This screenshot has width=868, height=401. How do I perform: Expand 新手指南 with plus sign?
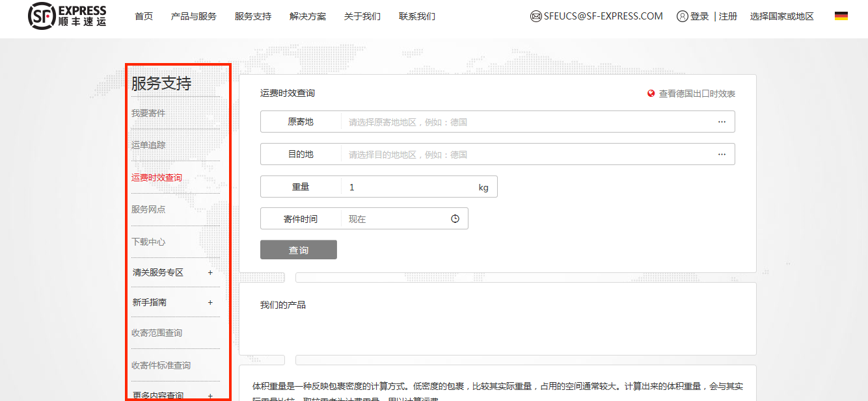[x=210, y=303]
